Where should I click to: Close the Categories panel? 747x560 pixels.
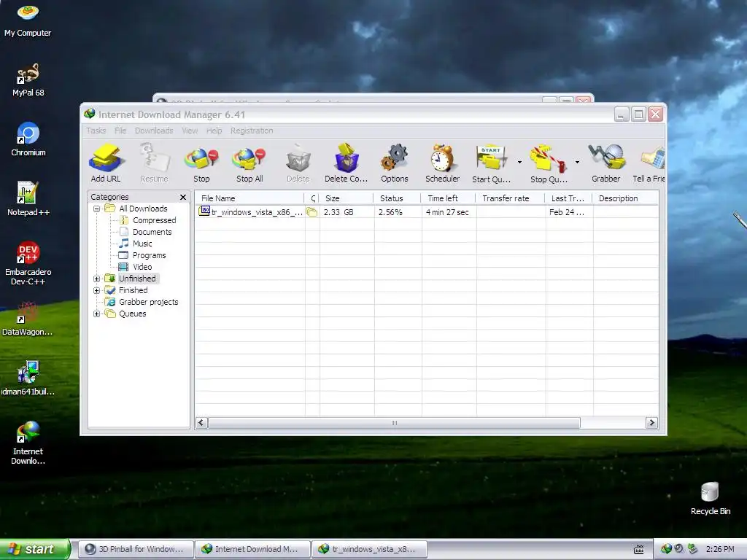pyautogui.click(x=183, y=197)
